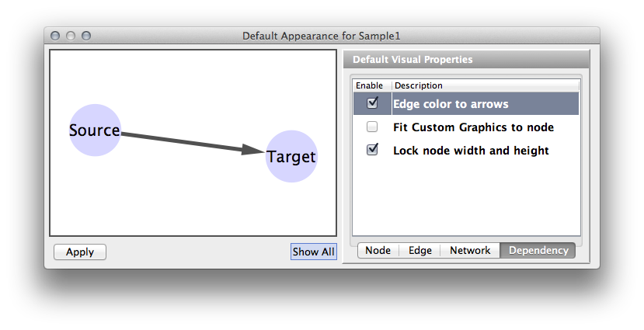Check Fit Custom Graphics to node

pos(372,127)
